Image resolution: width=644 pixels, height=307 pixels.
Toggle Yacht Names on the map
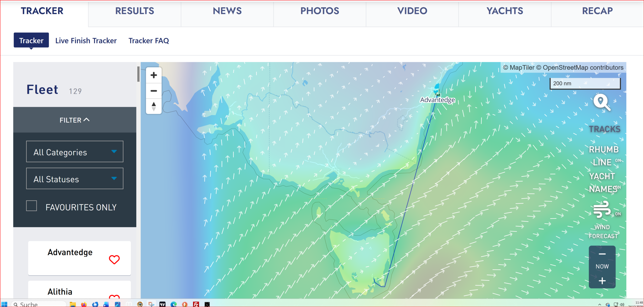point(603,183)
